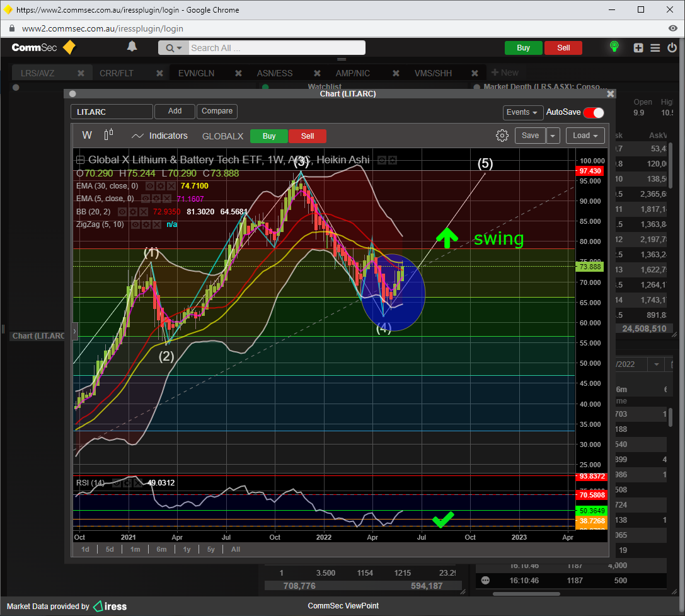Switch to the LRS/AVZ tab
This screenshot has width=685, height=616.
click(x=38, y=73)
